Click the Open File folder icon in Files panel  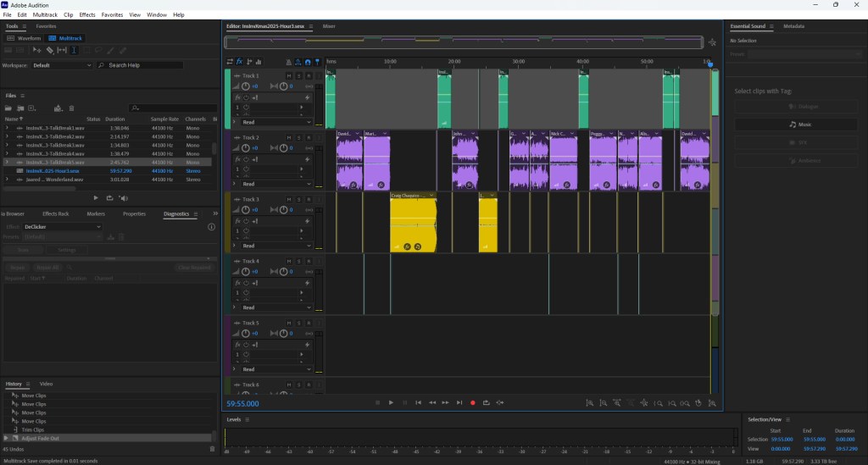pyautogui.click(x=8, y=108)
